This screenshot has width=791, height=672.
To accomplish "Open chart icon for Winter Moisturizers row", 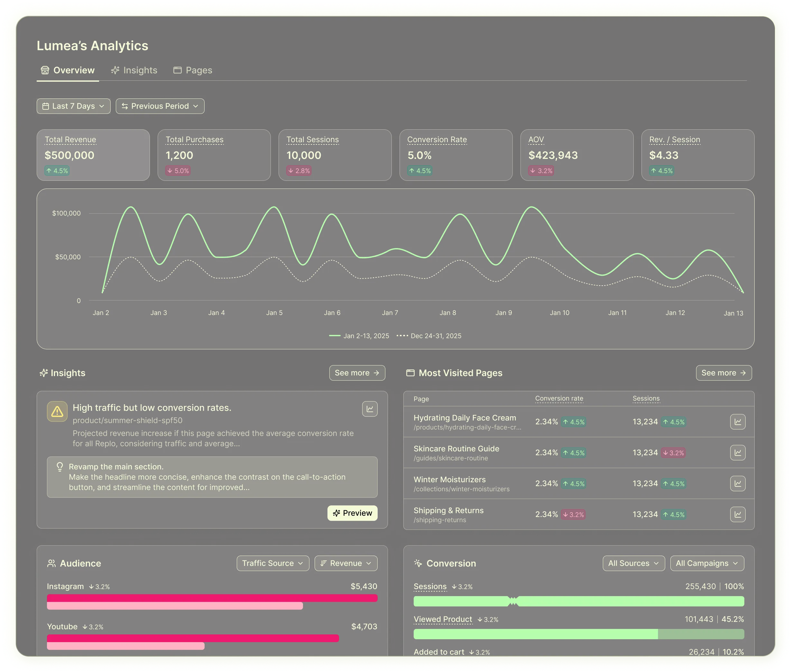I will point(737,483).
